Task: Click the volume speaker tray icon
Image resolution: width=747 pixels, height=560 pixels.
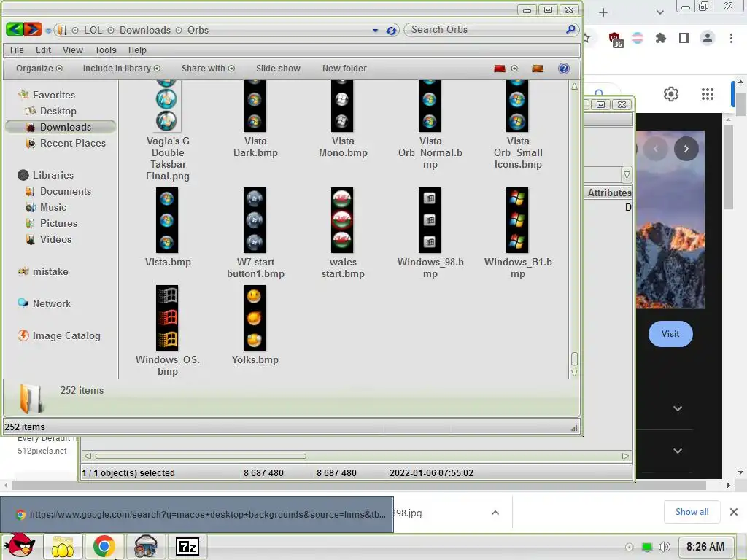Action: pyautogui.click(x=664, y=547)
